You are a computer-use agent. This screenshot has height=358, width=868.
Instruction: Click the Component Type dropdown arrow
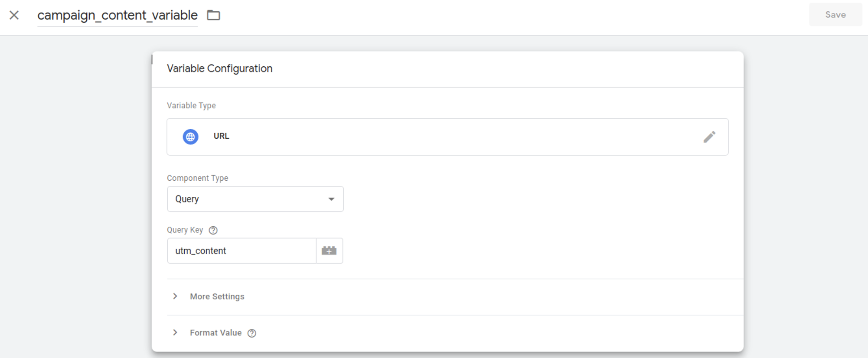click(x=331, y=199)
